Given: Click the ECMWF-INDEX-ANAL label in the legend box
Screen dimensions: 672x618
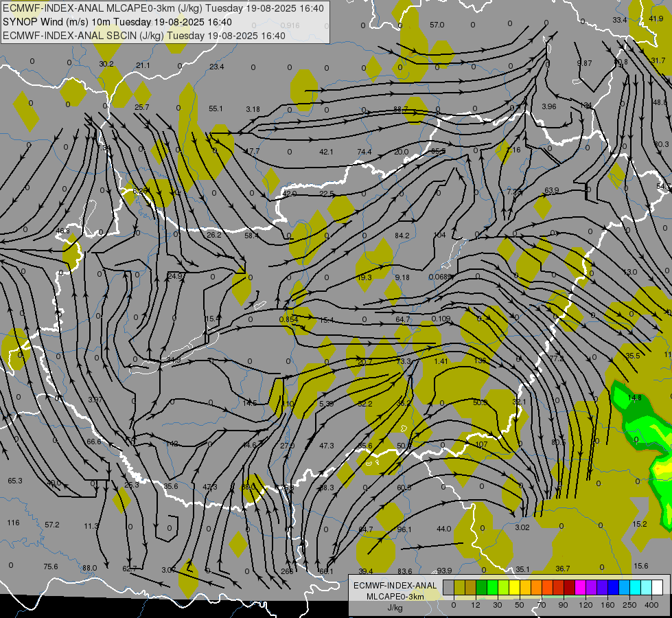Looking at the screenshot, I should point(395,586).
